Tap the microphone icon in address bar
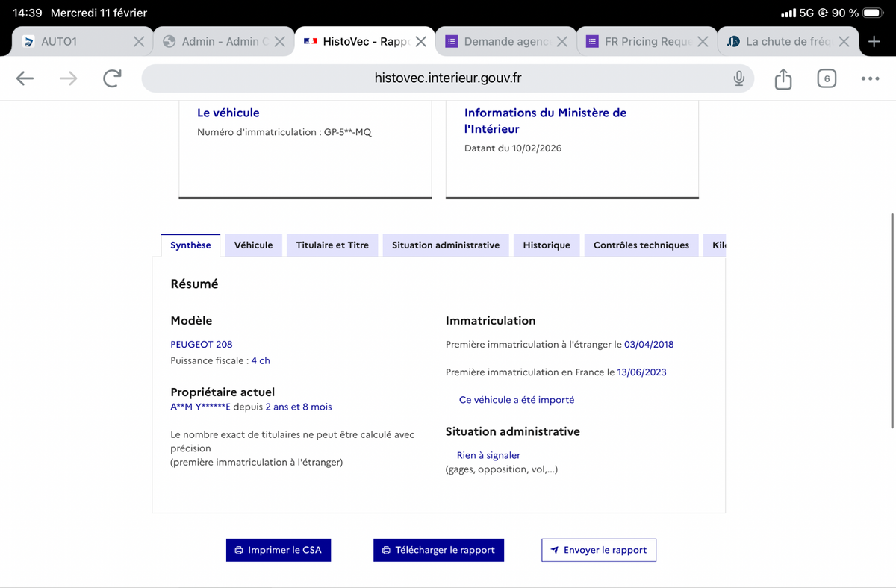896x588 pixels. pyautogui.click(x=738, y=78)
